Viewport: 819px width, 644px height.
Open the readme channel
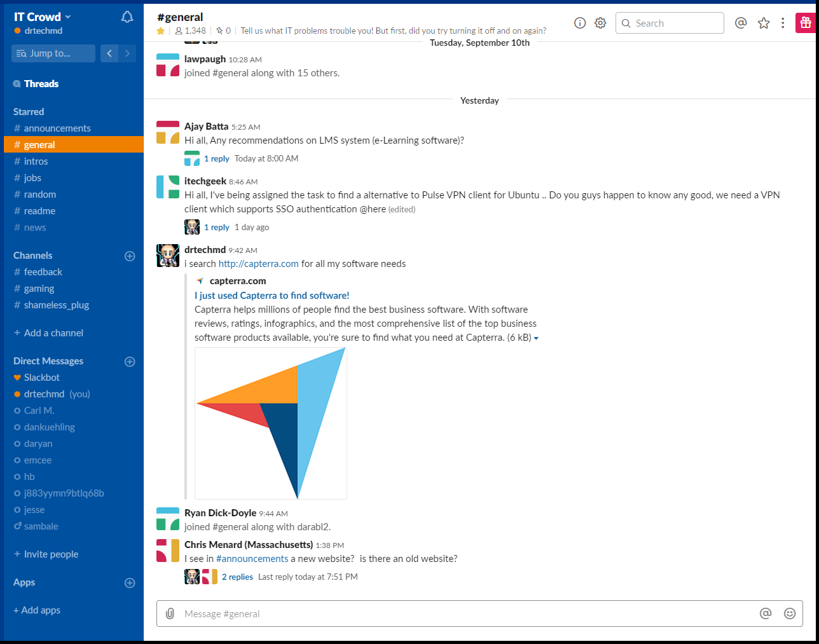click(39, 211)
